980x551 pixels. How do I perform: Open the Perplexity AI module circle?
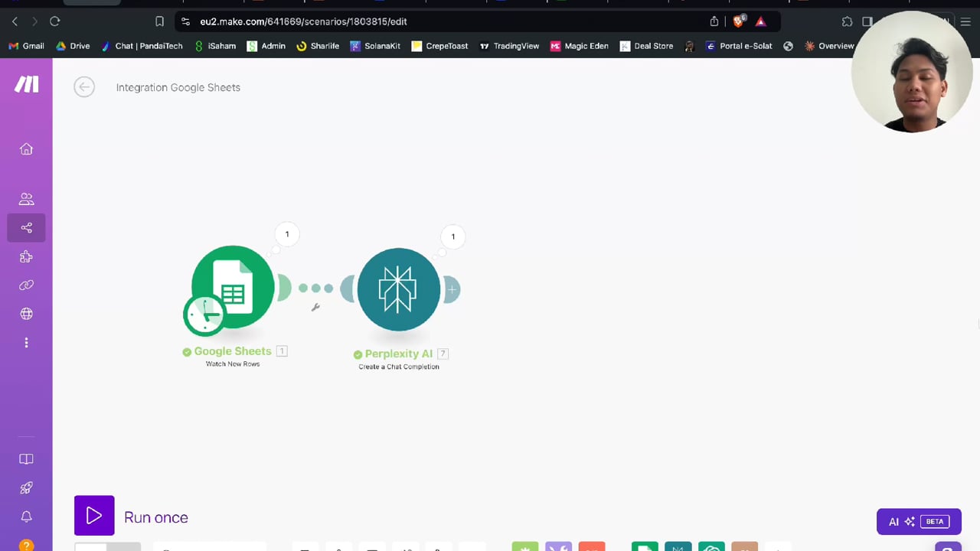(399, 289)
